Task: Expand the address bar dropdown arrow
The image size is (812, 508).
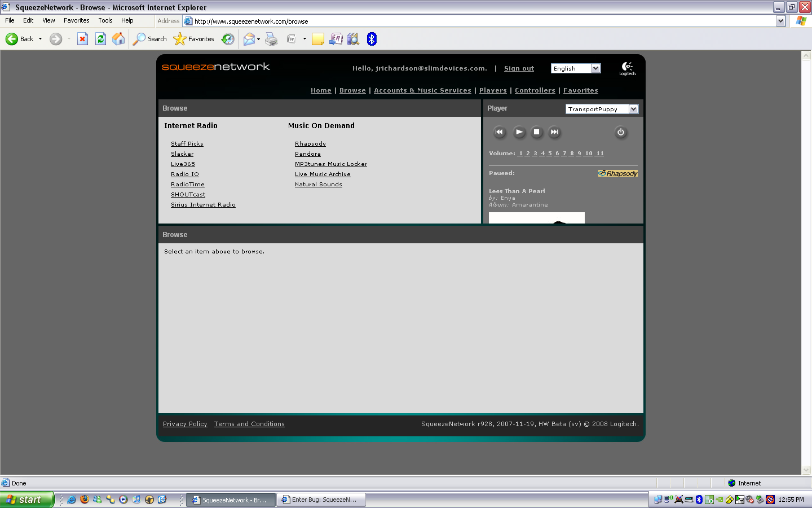Action: (780, 21)
